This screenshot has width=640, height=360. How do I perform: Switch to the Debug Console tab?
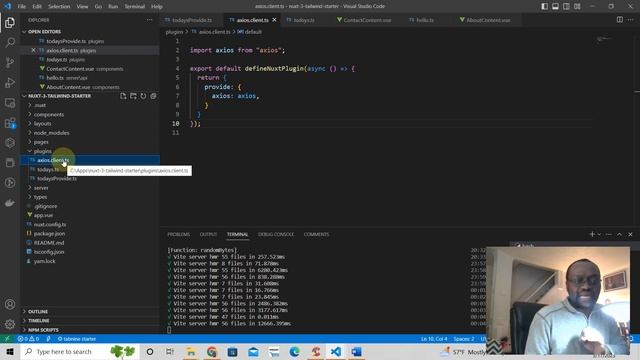click(276, 234)
